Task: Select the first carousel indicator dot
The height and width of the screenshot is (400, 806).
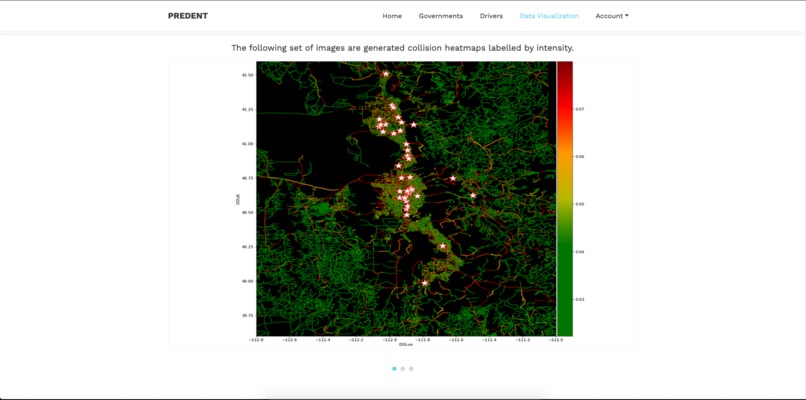Action: tap(394, 369)
